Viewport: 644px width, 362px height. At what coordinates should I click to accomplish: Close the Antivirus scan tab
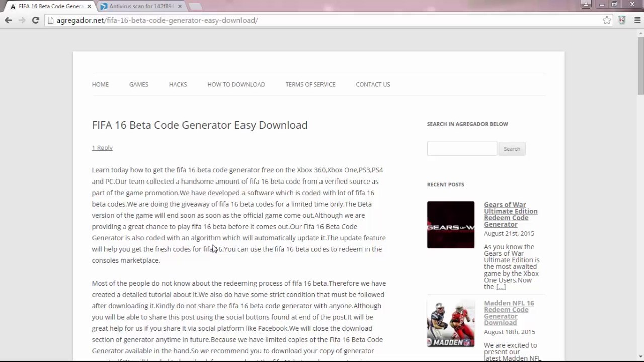click(x=180, y=6)
